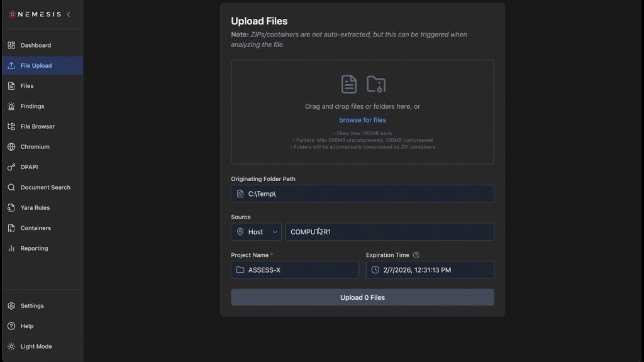Click the browse for files link
The image size is (644, 362).
point(362,120)
